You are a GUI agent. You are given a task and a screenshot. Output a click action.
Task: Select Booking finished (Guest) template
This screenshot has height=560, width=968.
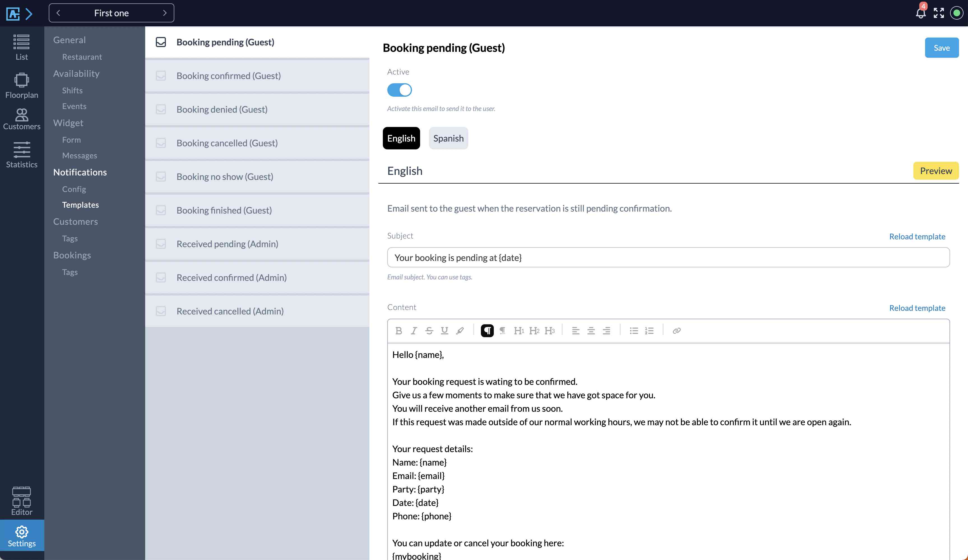click(257, 210)
